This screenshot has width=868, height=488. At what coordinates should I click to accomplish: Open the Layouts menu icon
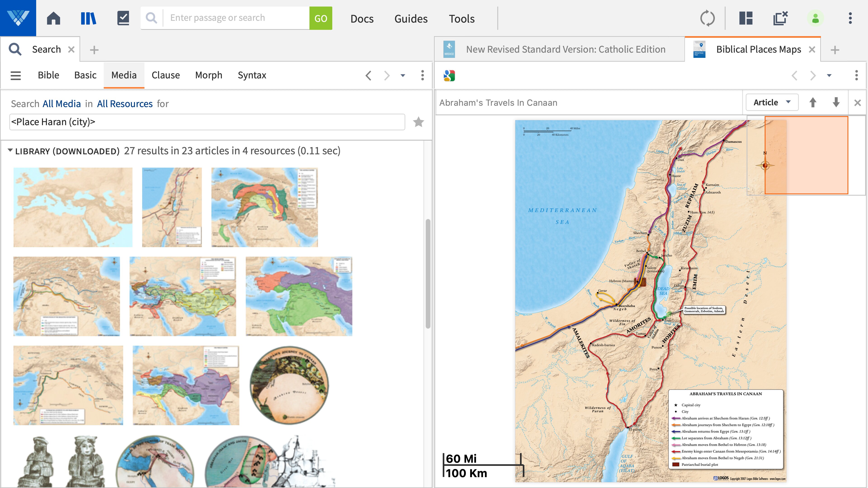[745, 18]
